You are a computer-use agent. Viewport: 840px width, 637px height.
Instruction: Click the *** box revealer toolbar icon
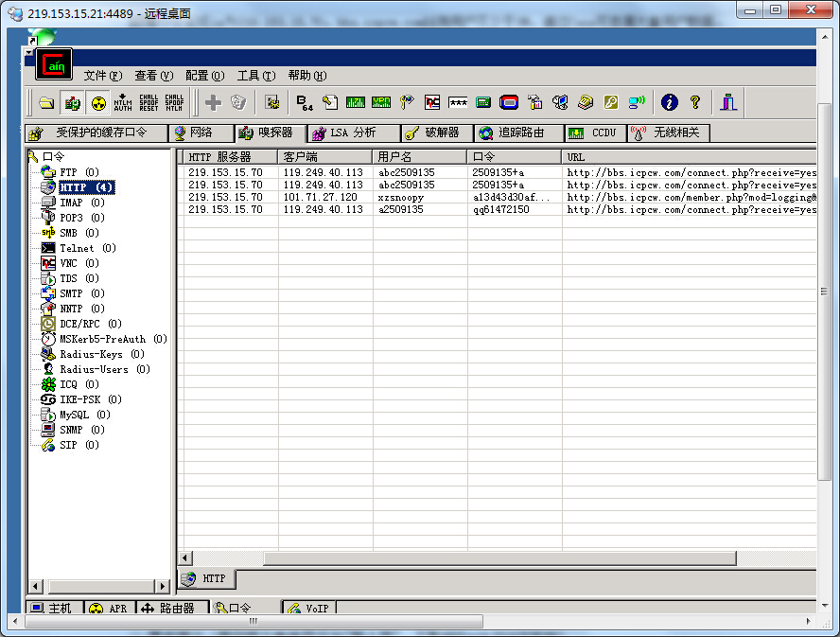pos(458,102)
